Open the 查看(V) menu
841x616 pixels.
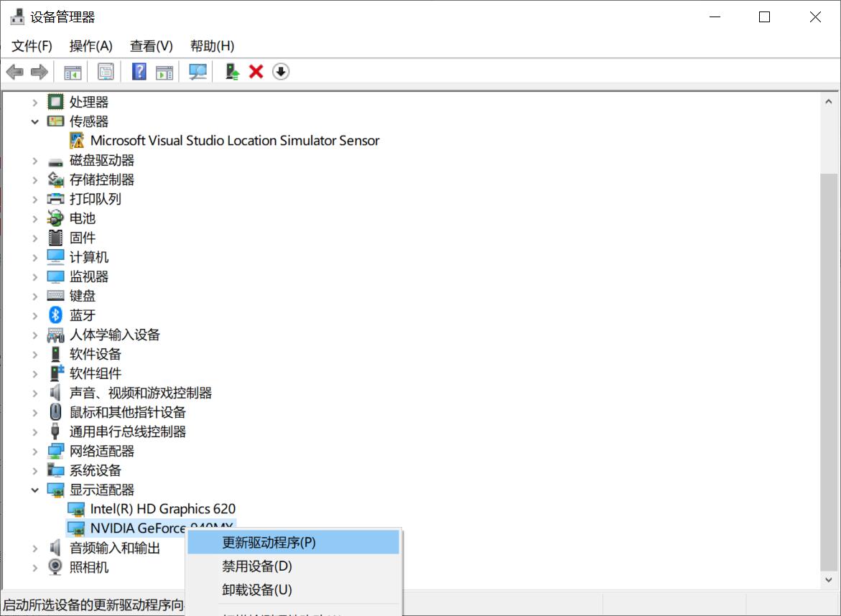[150, 45]
